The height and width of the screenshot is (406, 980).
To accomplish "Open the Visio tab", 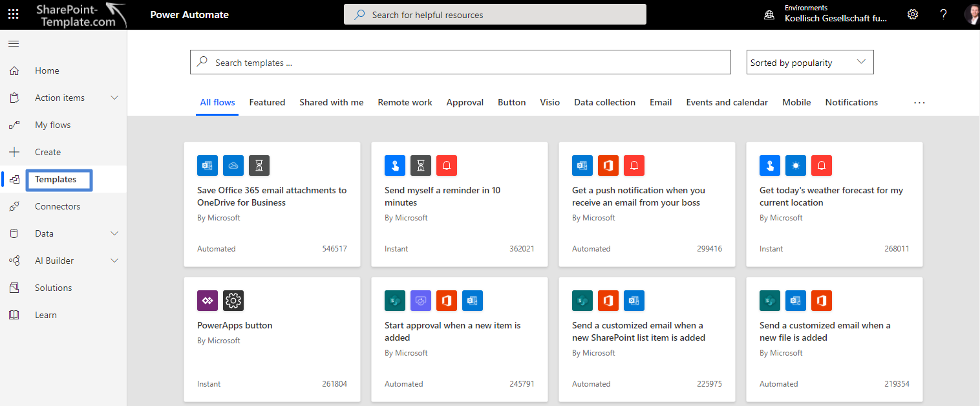I will coord(550,102).
